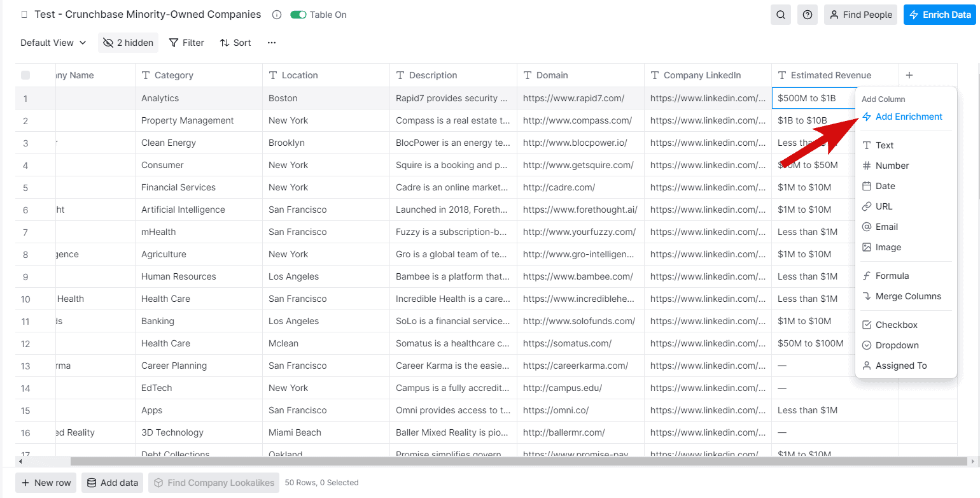Open the careerkarma.com domain link
The image size is (980, 498).
click(575, 366)
